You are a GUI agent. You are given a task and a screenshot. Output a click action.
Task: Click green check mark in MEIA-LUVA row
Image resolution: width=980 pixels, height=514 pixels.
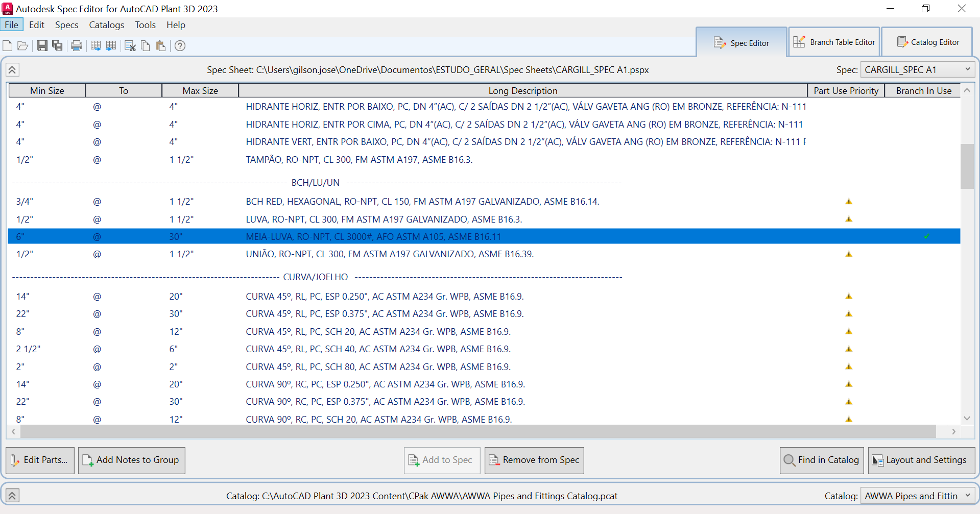[926, 236]
